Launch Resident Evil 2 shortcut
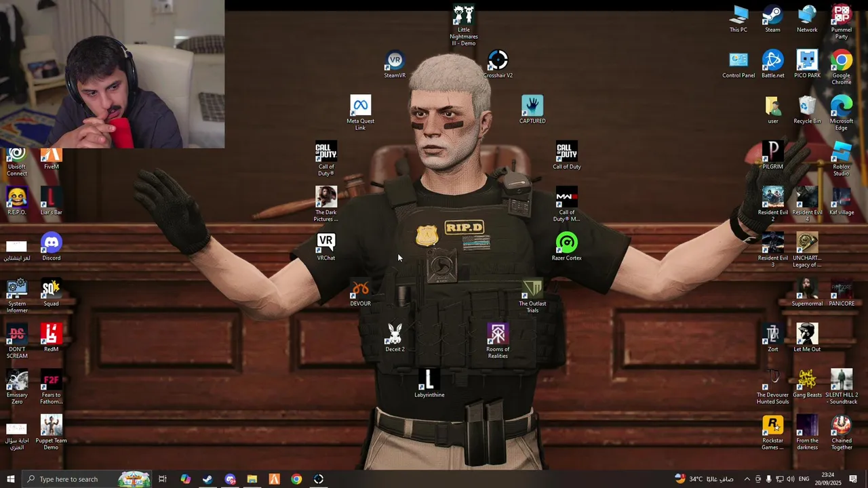This screenshot has height=488, width=868. point(772,204)
